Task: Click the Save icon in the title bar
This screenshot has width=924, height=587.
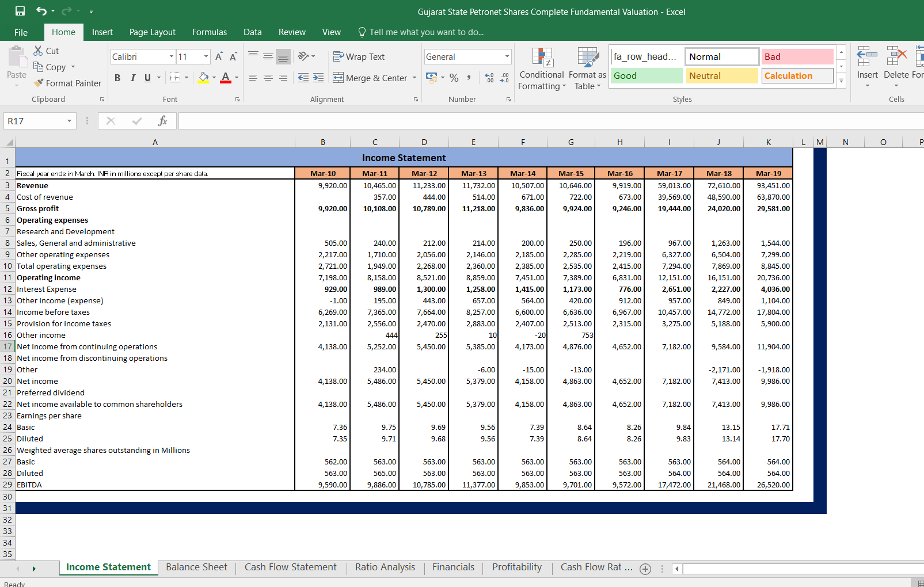Action: click(x=20, y=11)
